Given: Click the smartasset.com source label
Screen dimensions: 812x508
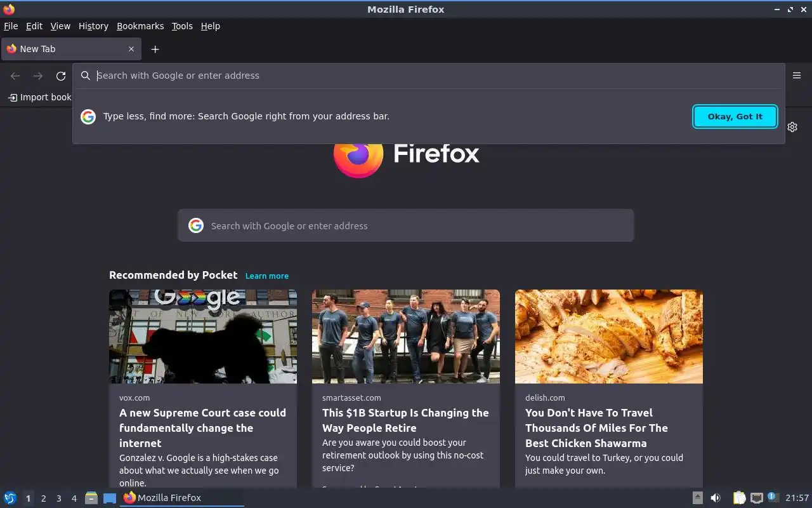Looking at the screenshot, I should point(351,398).
